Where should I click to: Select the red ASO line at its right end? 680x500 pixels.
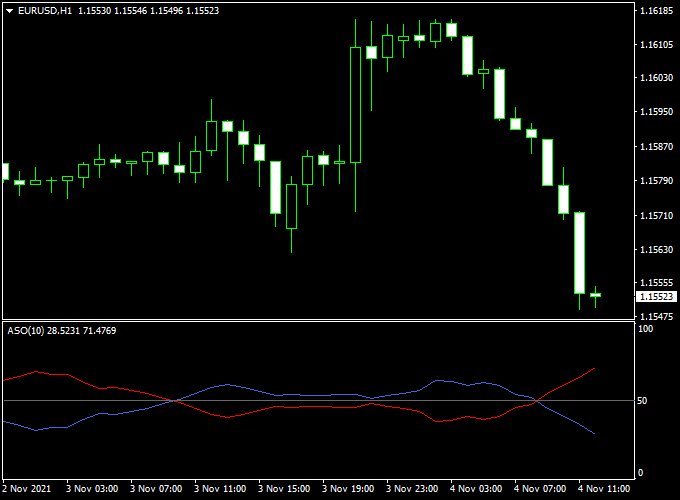[x=593, y=369]
